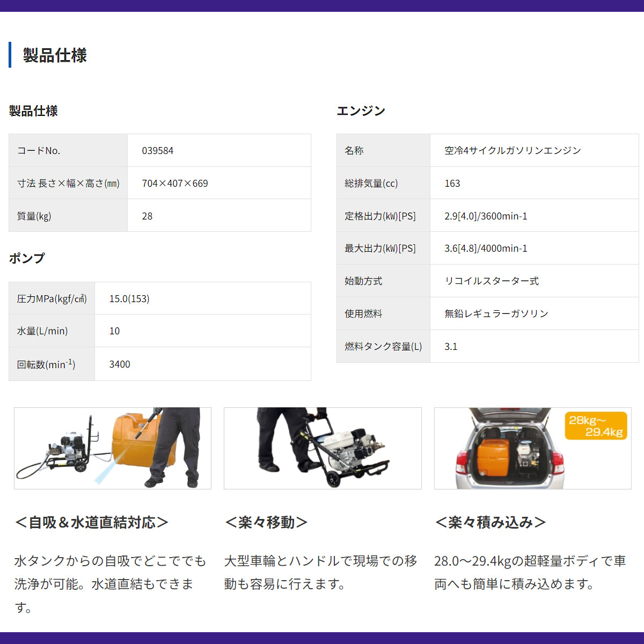Image resolution: width=644 pixels, height=644 pixels.
Task: Select the displacement value 163
Action: [x=452, y=184]
